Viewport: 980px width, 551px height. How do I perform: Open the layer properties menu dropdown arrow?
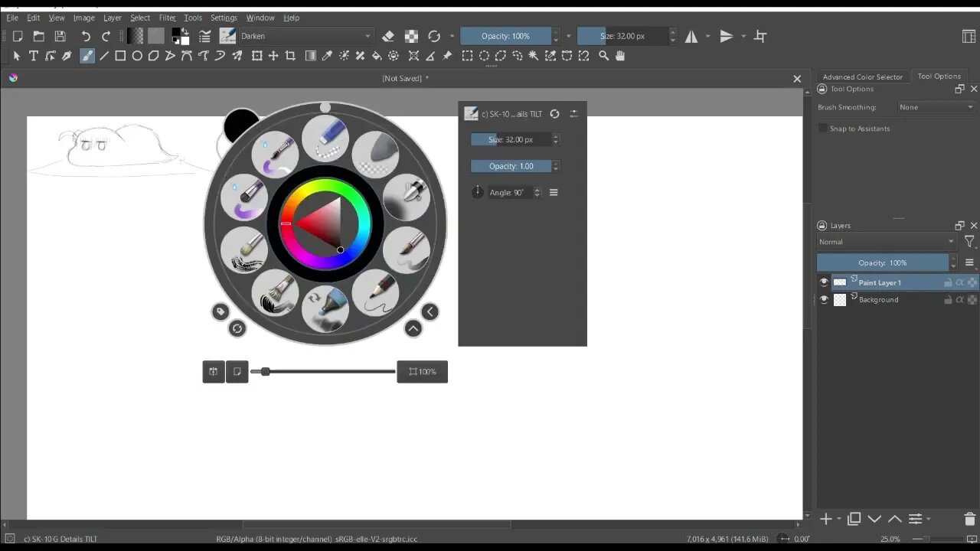tap(928, 520)
